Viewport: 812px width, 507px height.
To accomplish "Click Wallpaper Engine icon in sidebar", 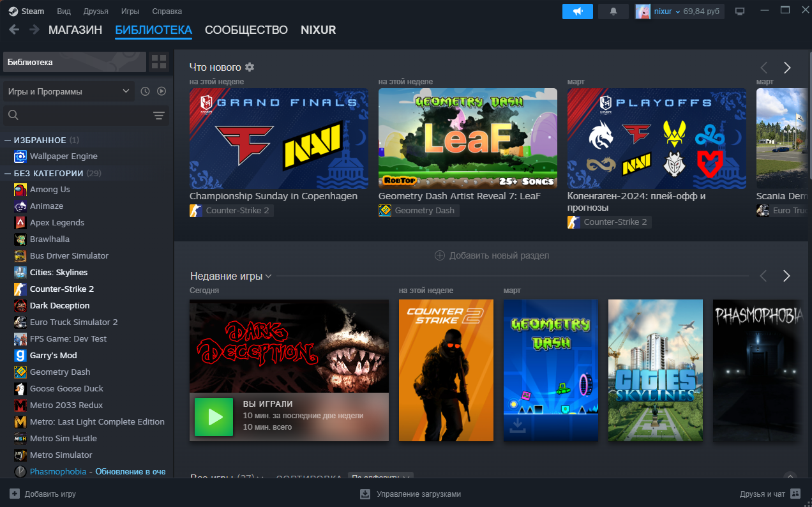I will pos(20,156).
